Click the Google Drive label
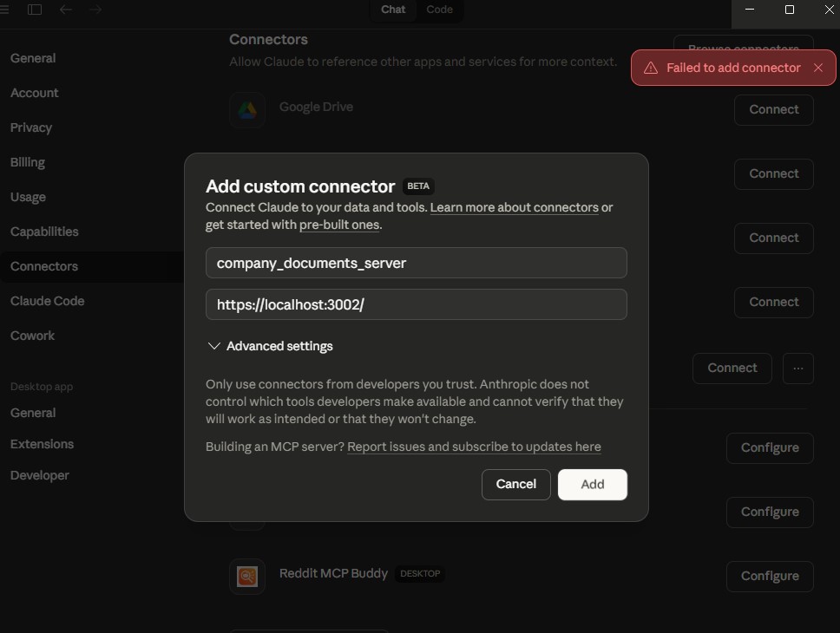This screenshot has height=633, width=840. point(316,108)
